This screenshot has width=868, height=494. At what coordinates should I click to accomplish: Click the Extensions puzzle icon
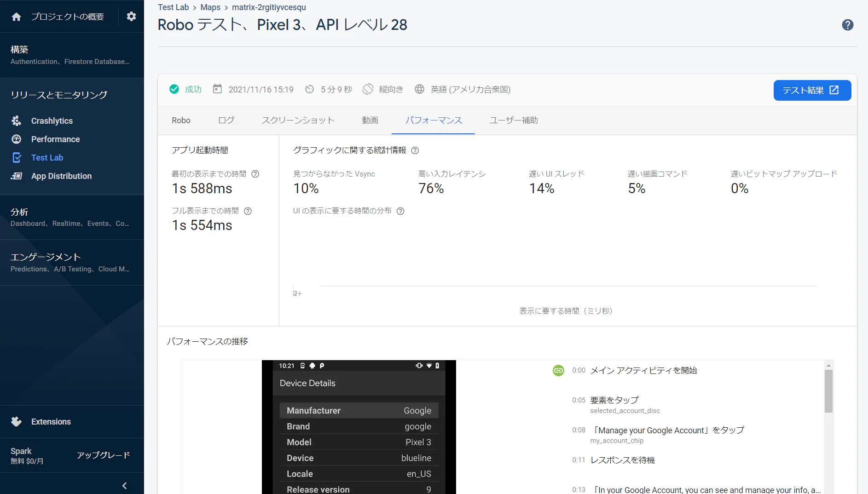(17, 421)
